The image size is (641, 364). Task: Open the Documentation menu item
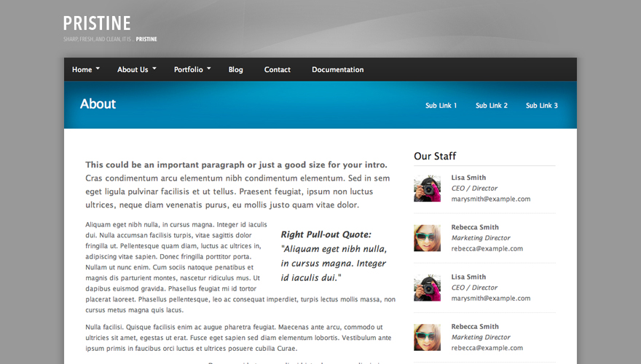338,70
